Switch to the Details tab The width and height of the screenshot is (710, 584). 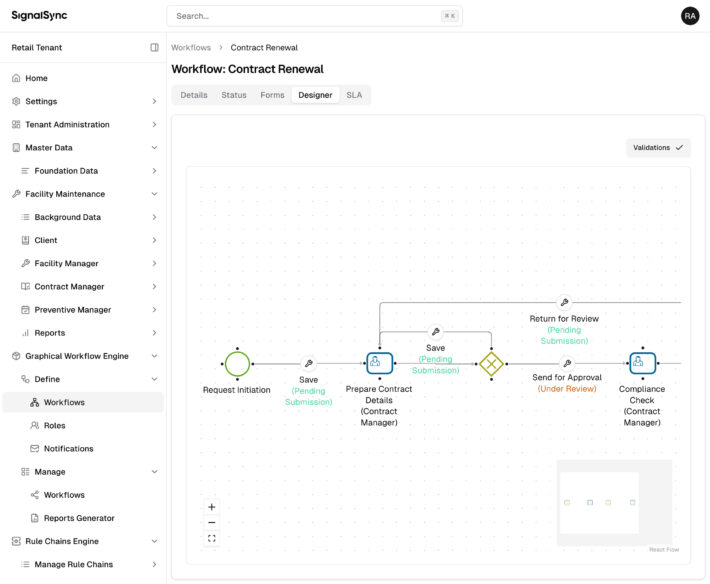point(194,95)
